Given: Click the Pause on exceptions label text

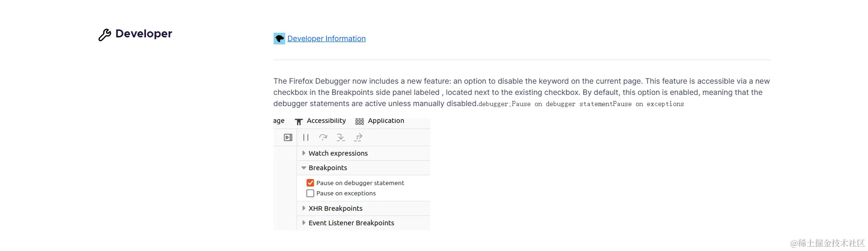Looking at the screenshot, I should pyautogui.click(x=346, y=193).
